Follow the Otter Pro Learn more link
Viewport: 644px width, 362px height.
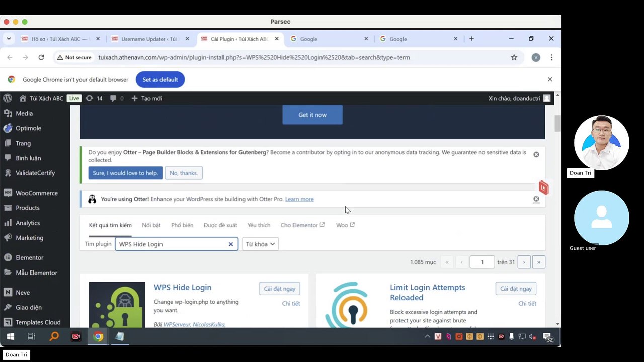(299, 199)
